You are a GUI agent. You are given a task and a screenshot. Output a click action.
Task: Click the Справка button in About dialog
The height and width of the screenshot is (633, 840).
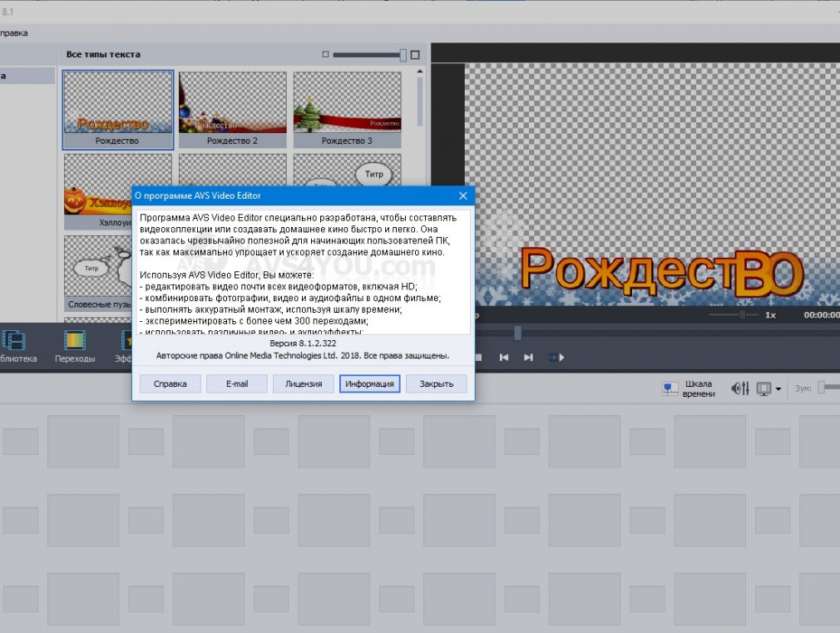(x=170, y=383)
